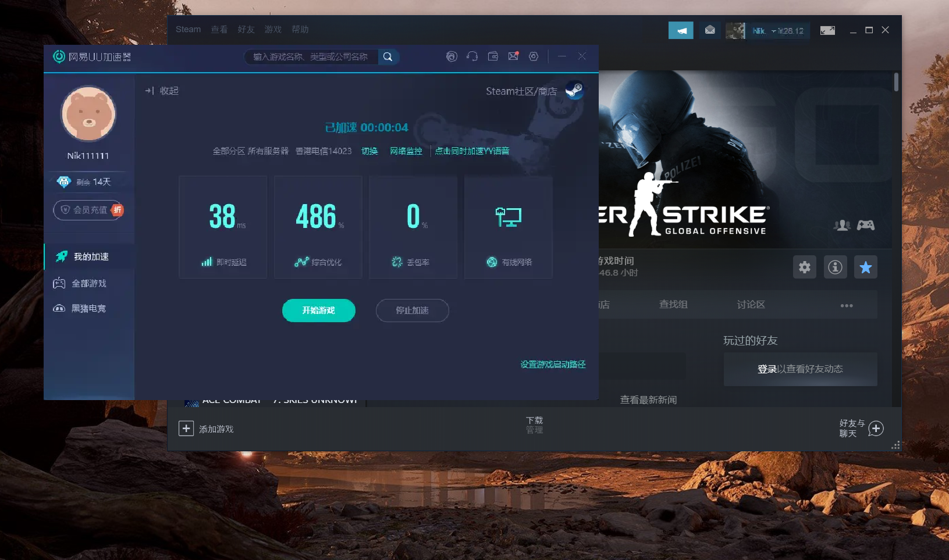The width and height of the screenshot is (949, 560).
Task: Open 设置游戏启动路径 link
Action: tap(553, 365)
